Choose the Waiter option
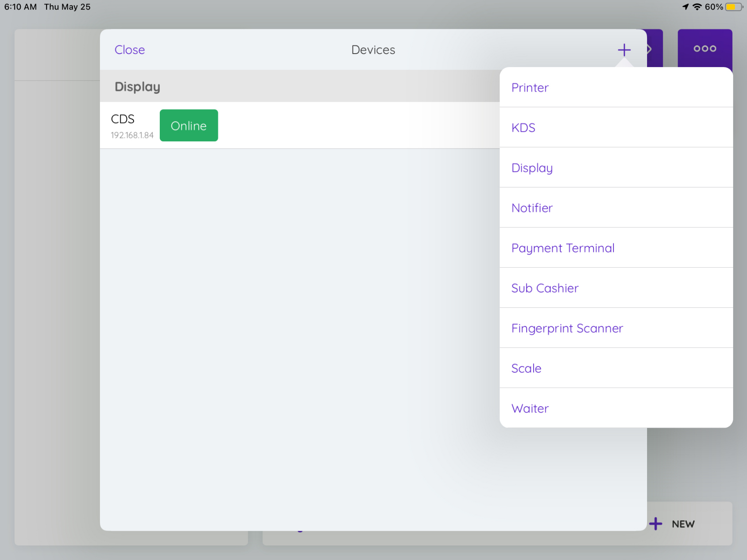747x560 pixels. click(616, 408)
